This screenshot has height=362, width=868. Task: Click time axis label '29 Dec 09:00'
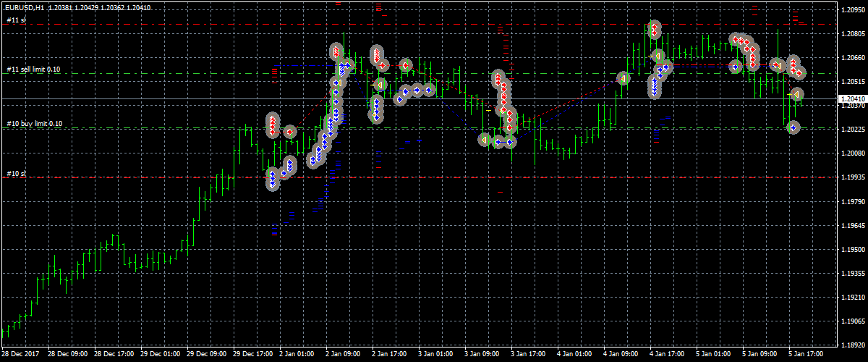pyautogui.click(x=208, y=355)
